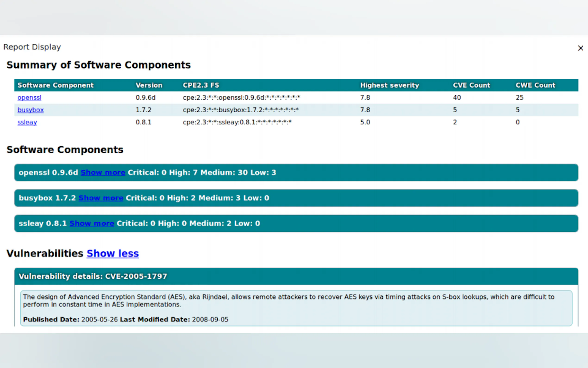
Task: Close the Report Display dialog
Action: 580,48
